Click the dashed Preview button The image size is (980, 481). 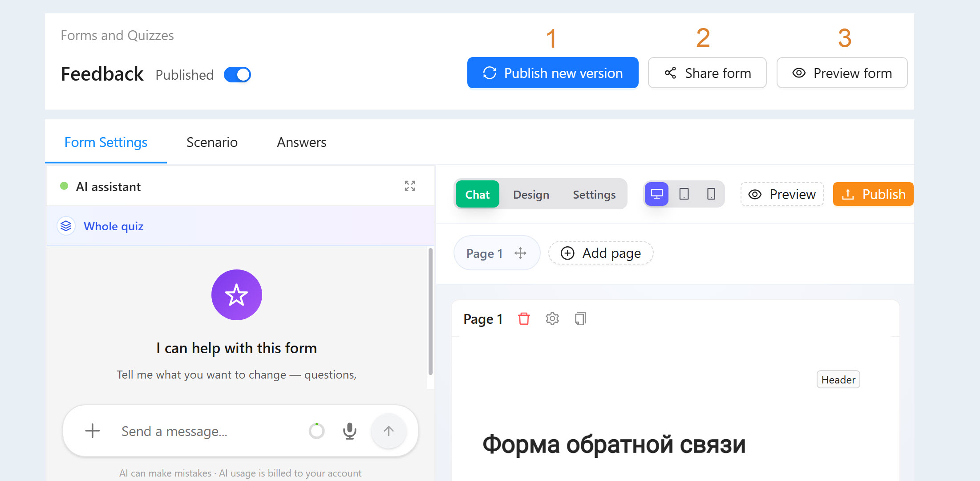click(782, 194)
